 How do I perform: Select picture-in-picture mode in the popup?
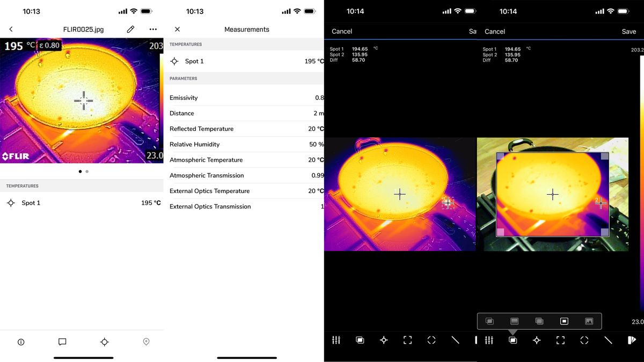563,321
